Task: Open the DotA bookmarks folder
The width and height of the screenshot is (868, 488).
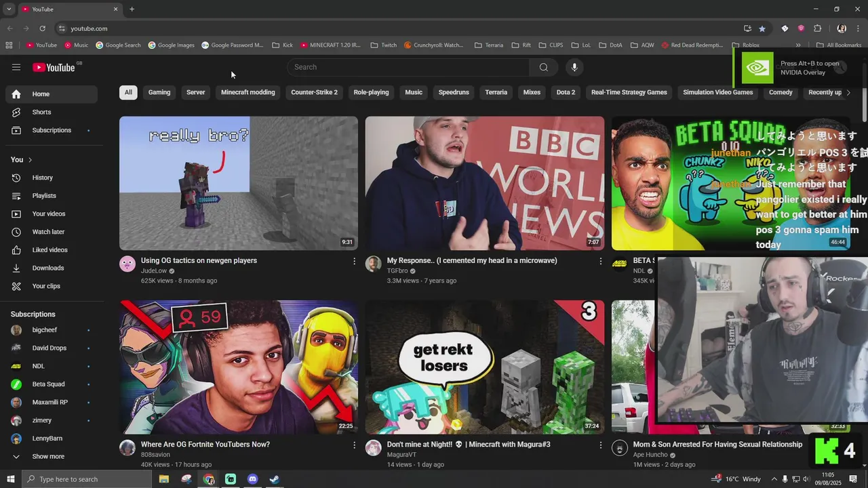Action: point(610,45)
